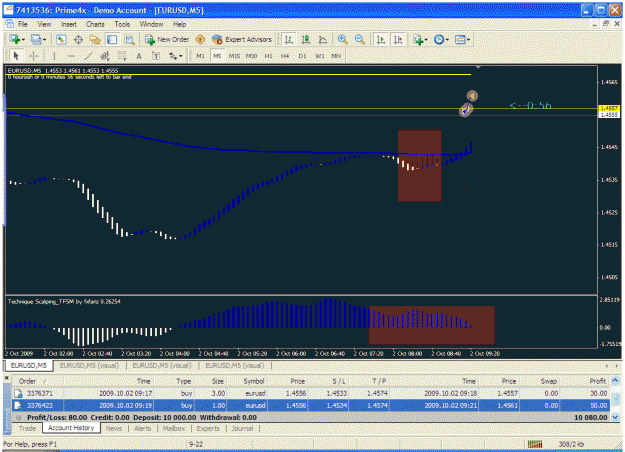Switch to the Trade terminal tab
625x452 pixels.
point(27,428)
